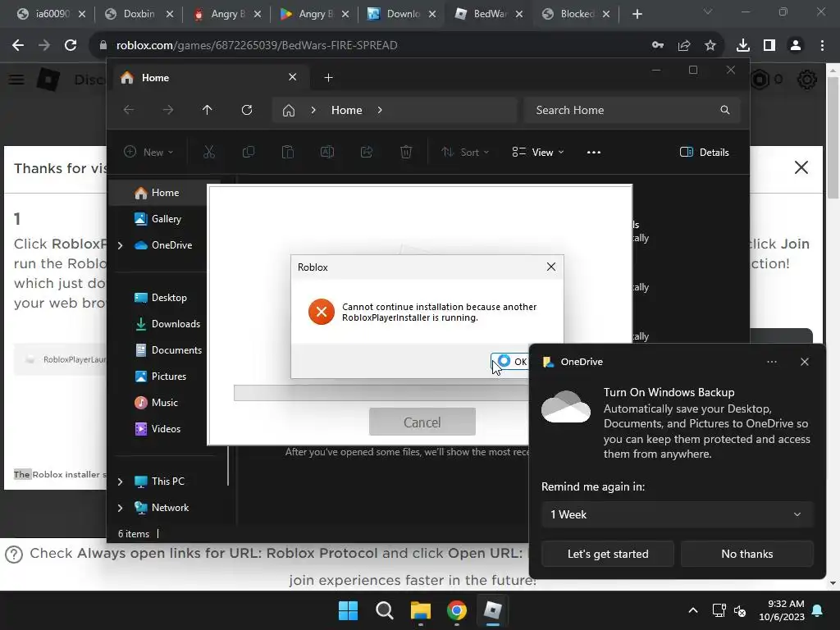Open a new Chrome tab
This screenshot has height=630, width=840.
click(x=637, y=14)
